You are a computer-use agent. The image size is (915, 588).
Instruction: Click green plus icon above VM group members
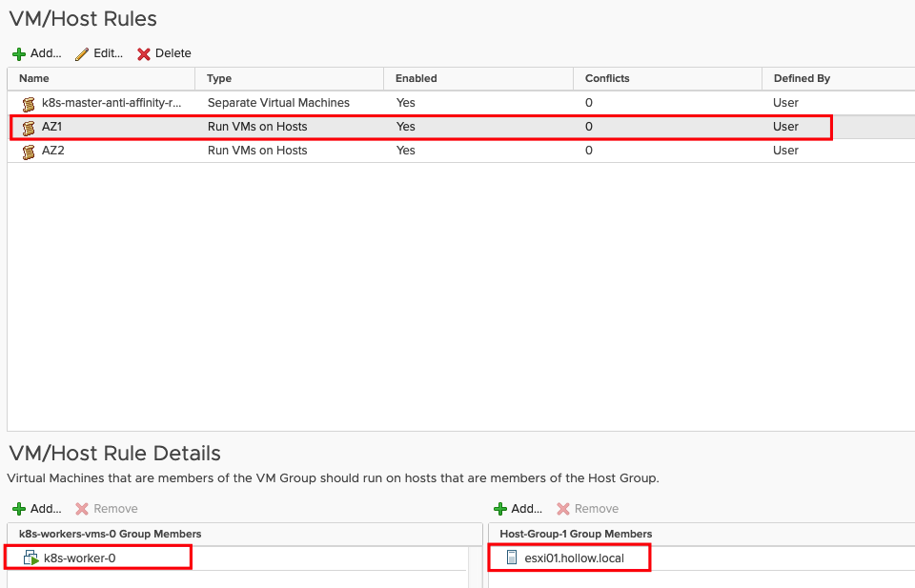19,509
